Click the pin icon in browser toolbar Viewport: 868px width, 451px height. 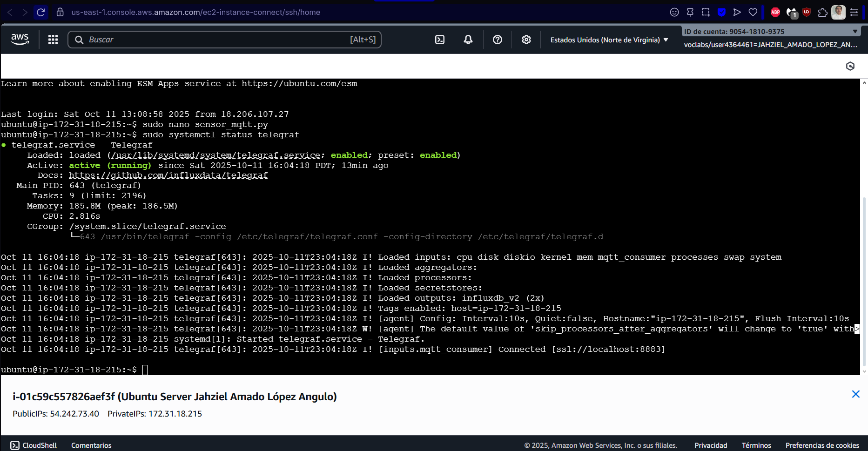tap(690, 12)
